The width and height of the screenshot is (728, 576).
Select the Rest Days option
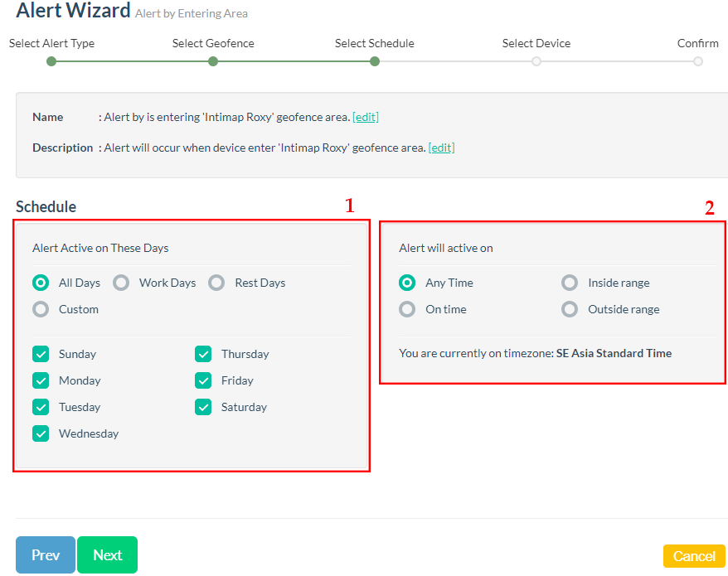pos(217,283)
